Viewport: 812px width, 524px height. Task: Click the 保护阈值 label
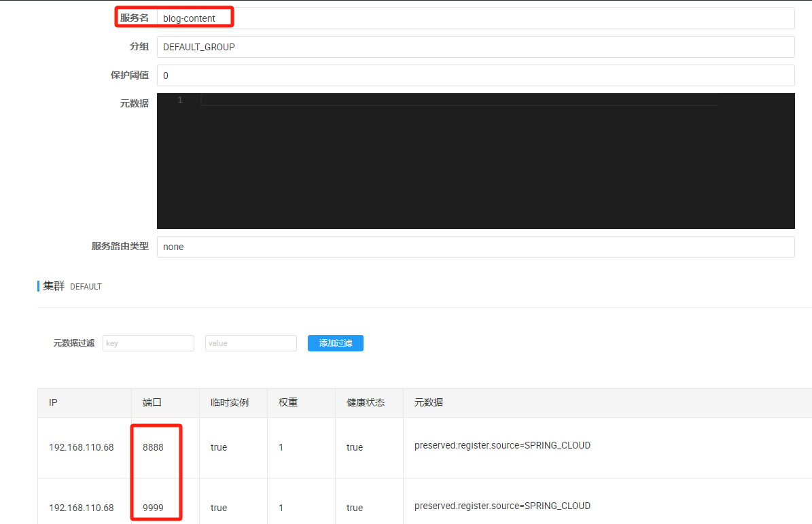(x=130, y=75)
